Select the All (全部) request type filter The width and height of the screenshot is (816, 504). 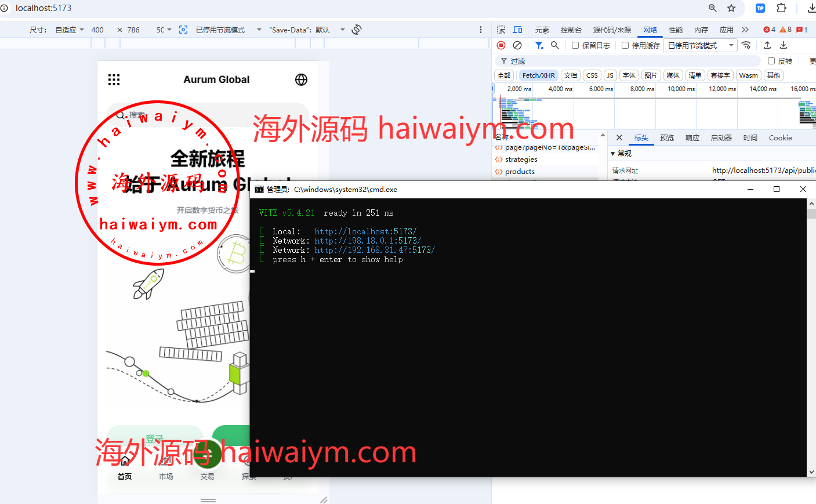pyautogui.click(x=504, y=75)
